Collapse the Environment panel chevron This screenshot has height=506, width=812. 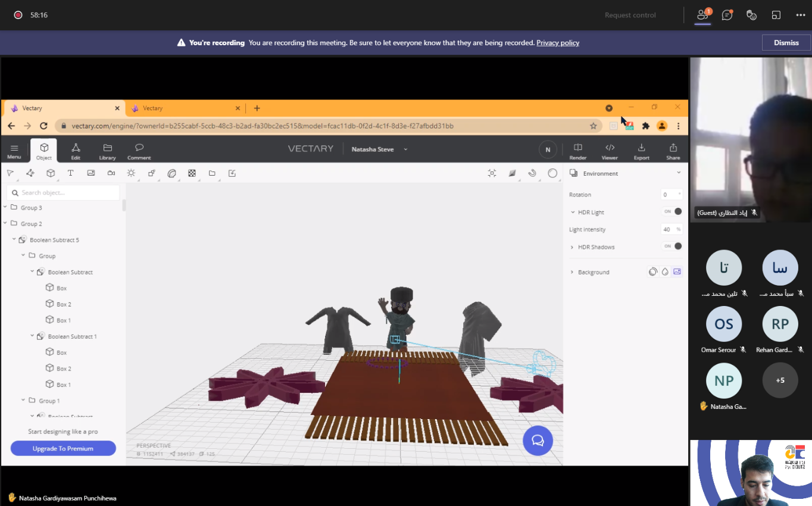(x=679, y=173)
